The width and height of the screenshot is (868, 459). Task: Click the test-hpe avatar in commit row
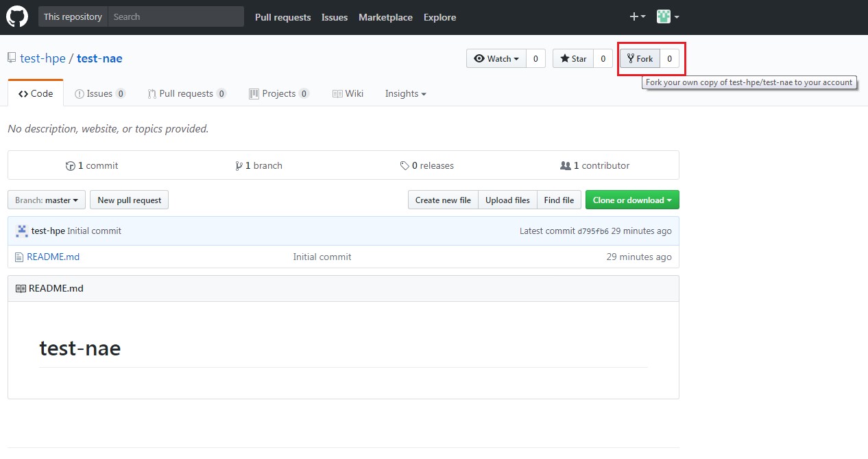pyautogui.click(x=22, y=231)
